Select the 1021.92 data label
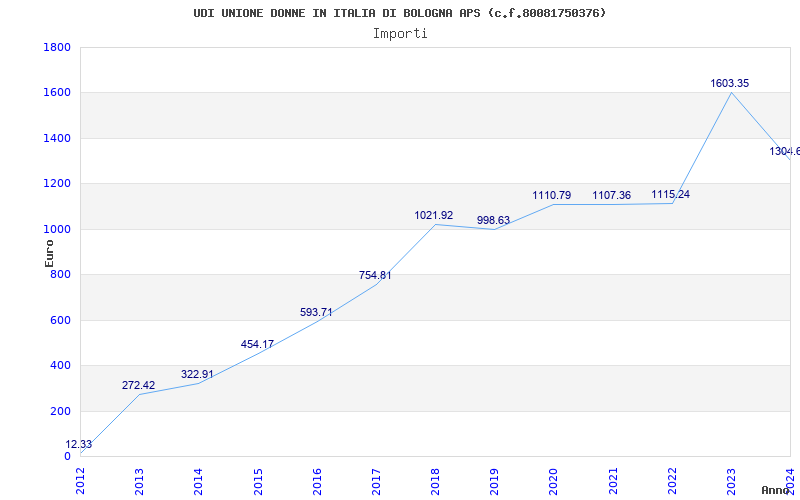Screen dimensions: 800x500 click(434, 215)
